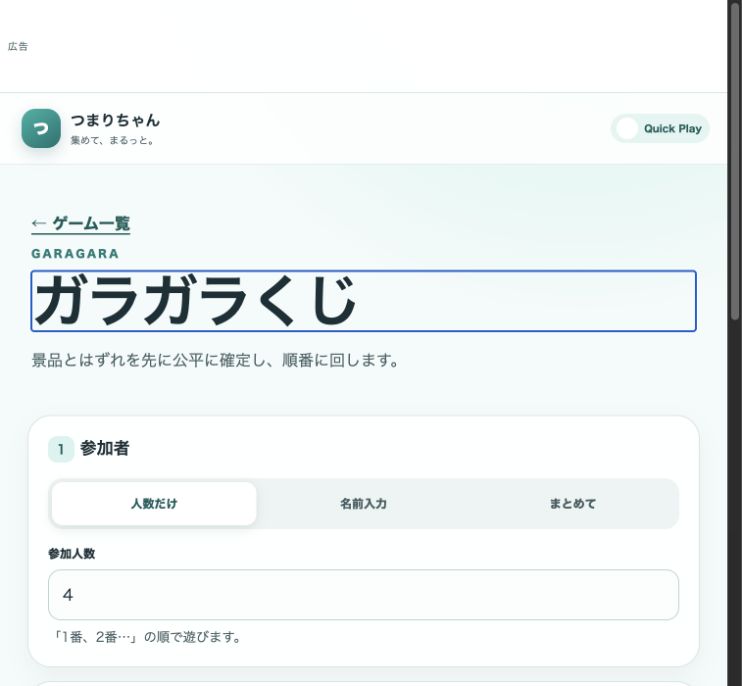
Task: Click the 参加人数 input field
Action: pyautogui.click(x=363, y=595)
